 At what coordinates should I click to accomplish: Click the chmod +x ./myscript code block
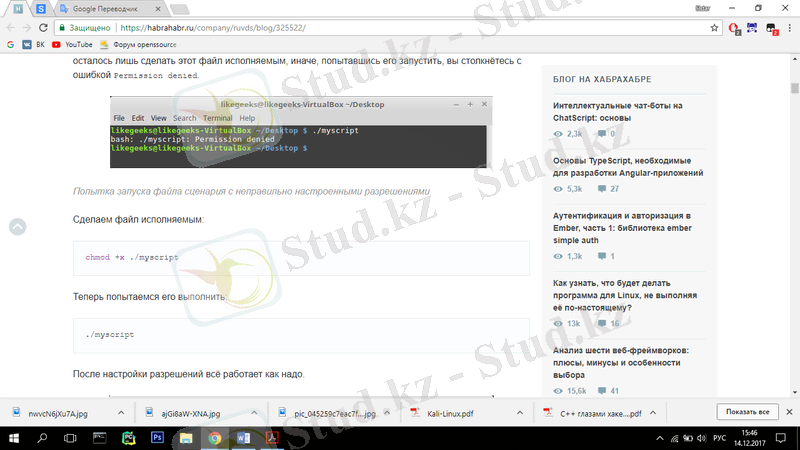[x=301, y=258]
